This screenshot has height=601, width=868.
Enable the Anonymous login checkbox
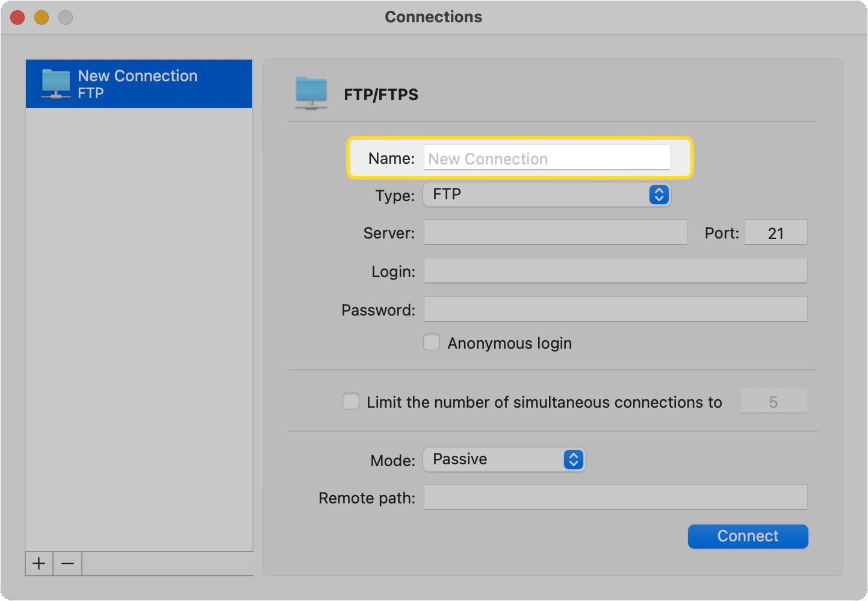pos(432,342)
